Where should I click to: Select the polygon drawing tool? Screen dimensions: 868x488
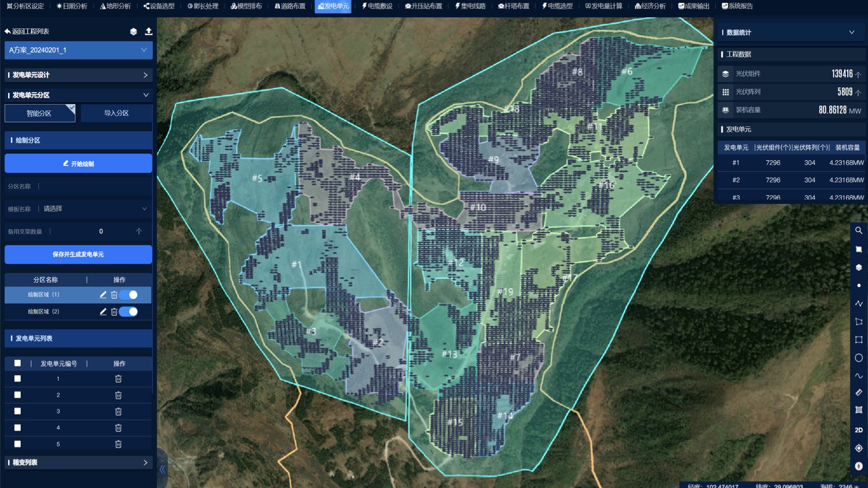[859, 321]
